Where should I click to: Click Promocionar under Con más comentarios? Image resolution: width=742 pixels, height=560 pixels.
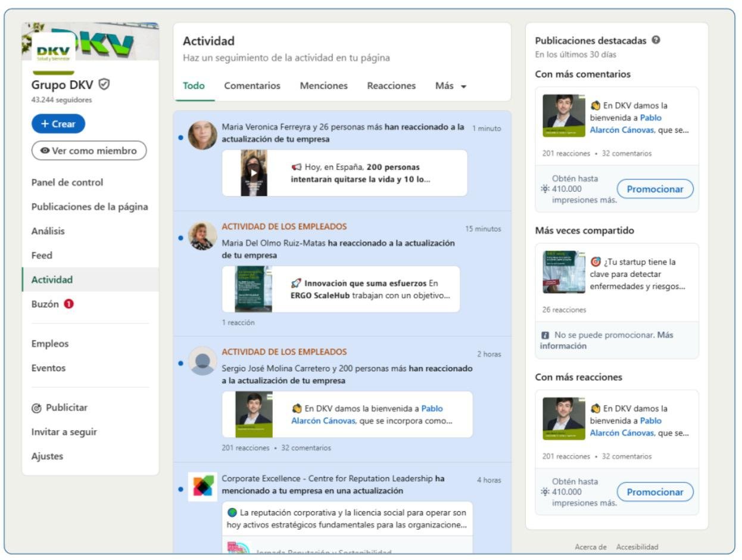655,189
